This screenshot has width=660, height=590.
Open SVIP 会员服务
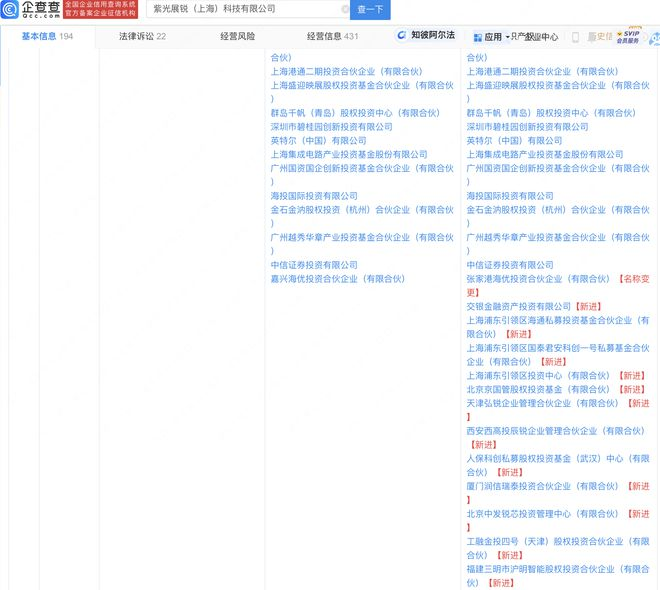tap(628, 37)
